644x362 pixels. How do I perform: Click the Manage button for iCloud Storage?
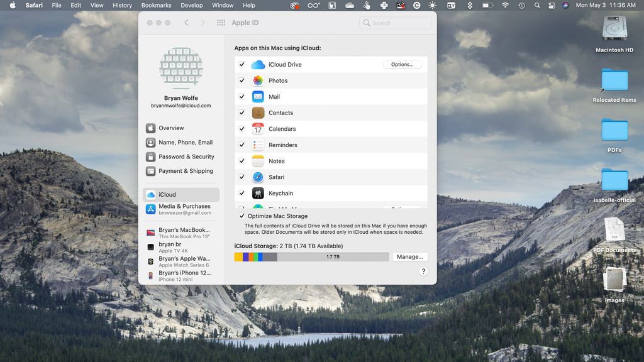tap(409, 256)
